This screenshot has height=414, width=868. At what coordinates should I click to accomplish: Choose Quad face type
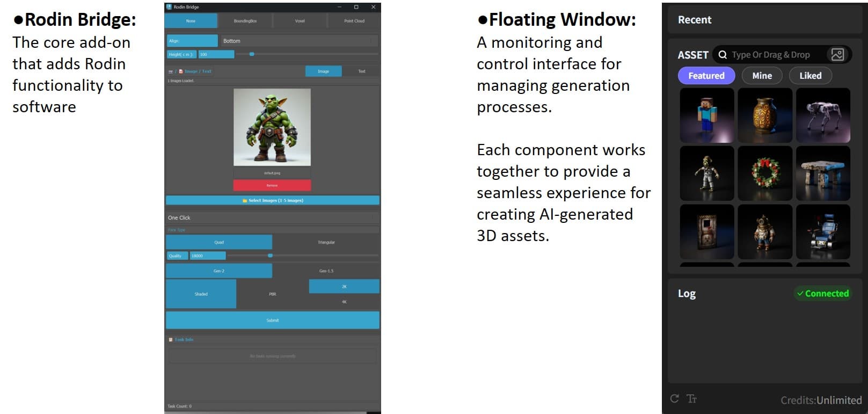click(x=219, y=242)
